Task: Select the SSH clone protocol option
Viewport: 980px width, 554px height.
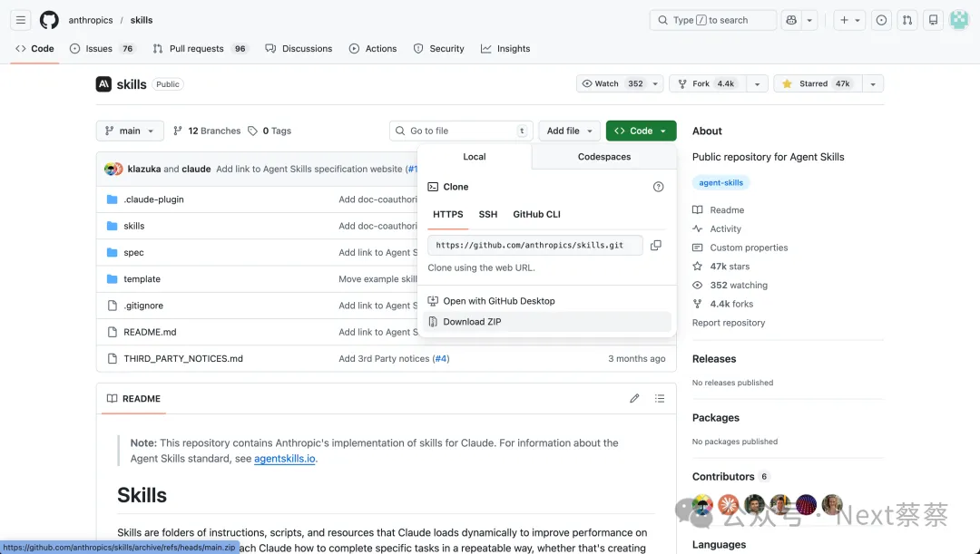Action: (x=488, y=215)
